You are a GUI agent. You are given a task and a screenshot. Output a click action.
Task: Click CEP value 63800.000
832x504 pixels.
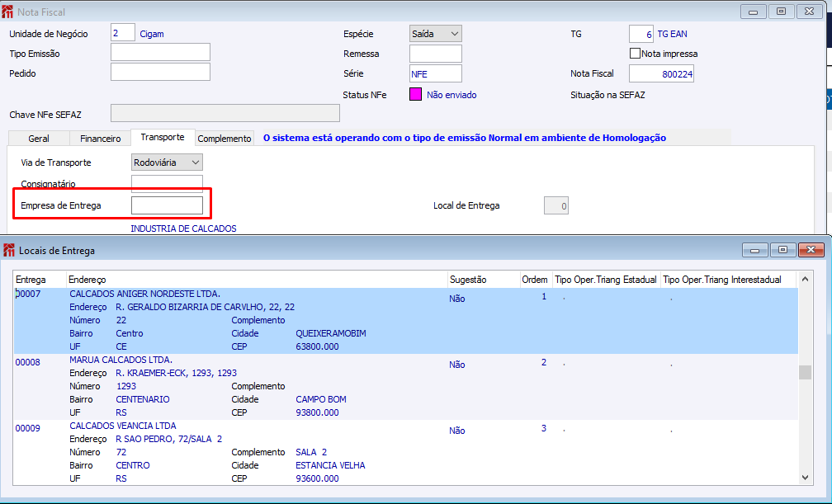point(317,346)
